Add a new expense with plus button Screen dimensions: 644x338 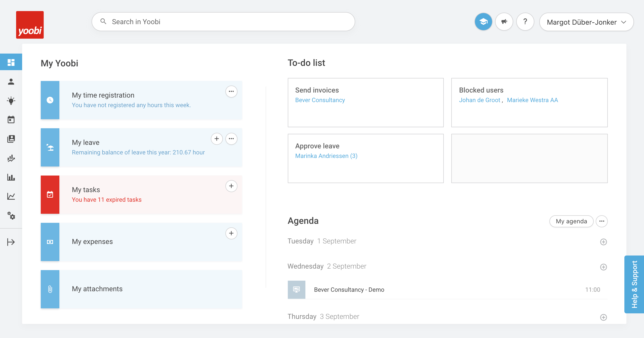(x=231, y=233)
